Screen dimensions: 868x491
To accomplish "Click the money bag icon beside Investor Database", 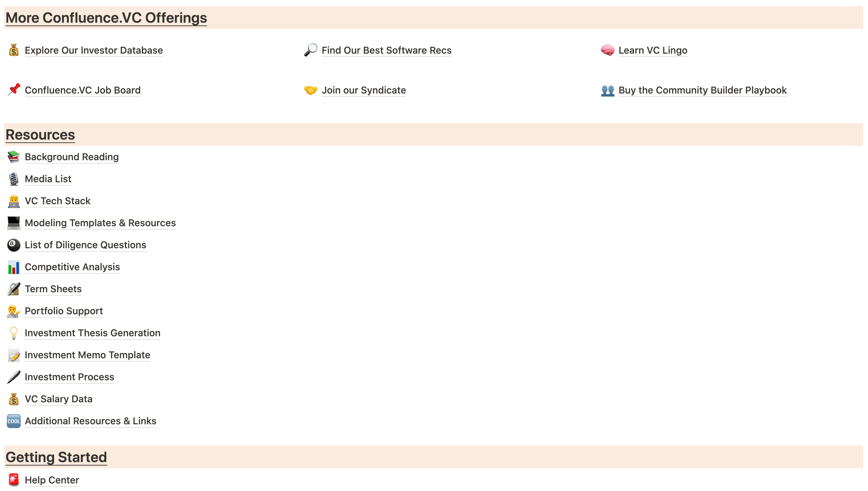I will point(14,50).
